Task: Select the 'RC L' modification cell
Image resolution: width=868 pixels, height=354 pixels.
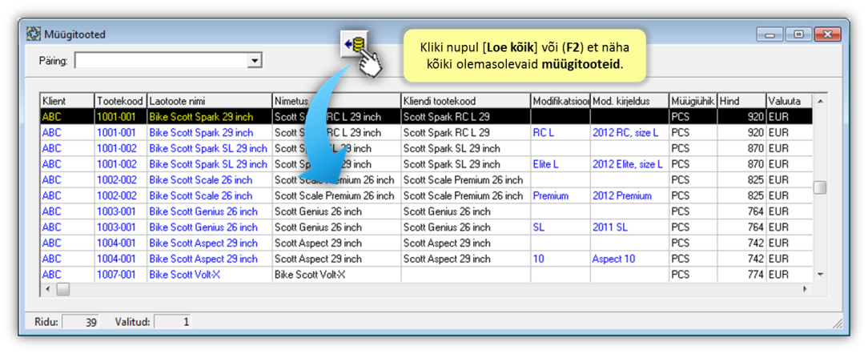Action: [561, 133]
